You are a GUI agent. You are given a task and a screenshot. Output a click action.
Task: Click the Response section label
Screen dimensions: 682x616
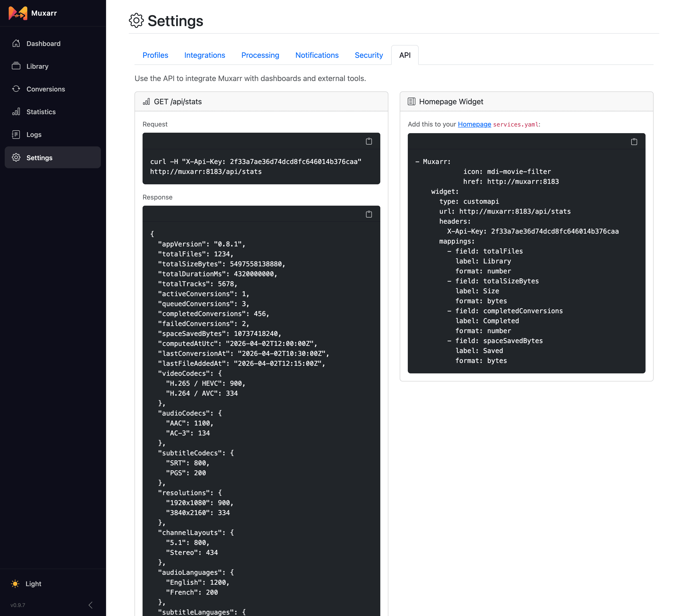157,197
